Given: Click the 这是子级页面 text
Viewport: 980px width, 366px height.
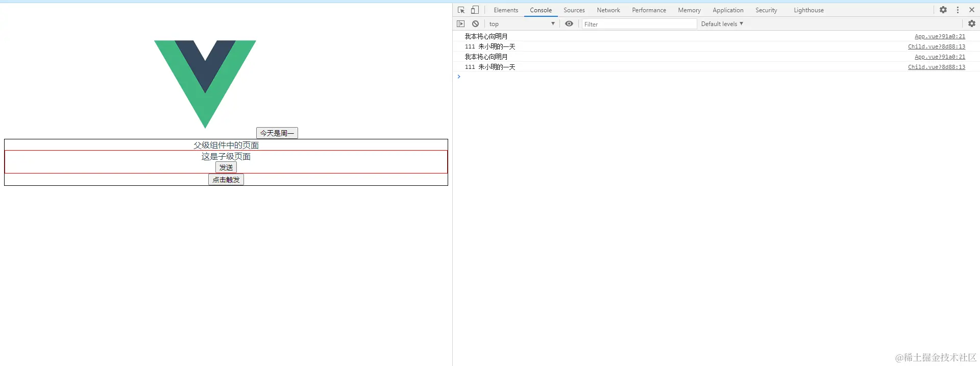Looking at the screenshot, I should pos(226,156).
